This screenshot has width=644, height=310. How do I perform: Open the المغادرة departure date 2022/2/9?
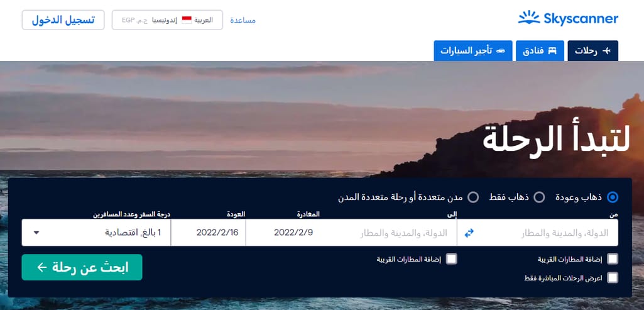coord(283,233)
